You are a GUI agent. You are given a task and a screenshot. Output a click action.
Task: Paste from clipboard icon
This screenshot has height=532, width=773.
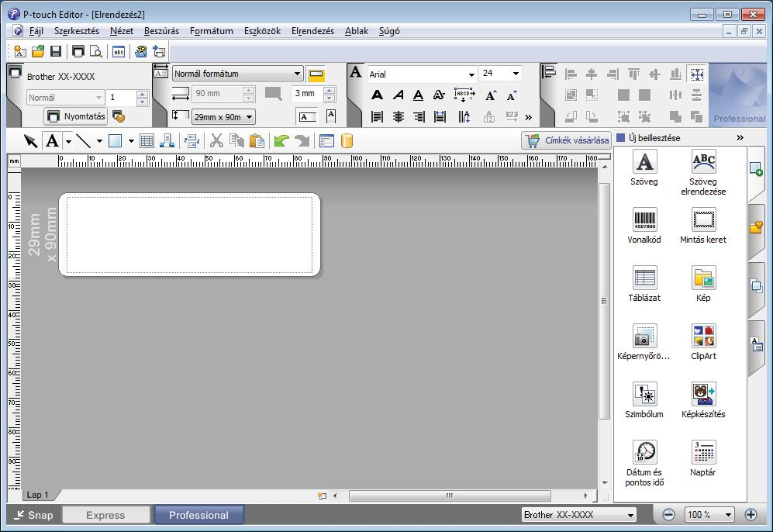[x=257, y=141]
